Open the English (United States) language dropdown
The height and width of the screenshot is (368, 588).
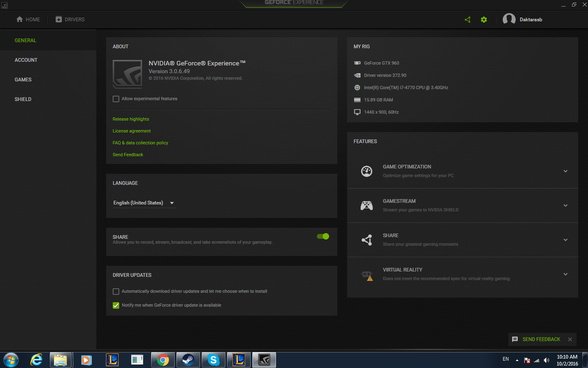click(145, 203)
